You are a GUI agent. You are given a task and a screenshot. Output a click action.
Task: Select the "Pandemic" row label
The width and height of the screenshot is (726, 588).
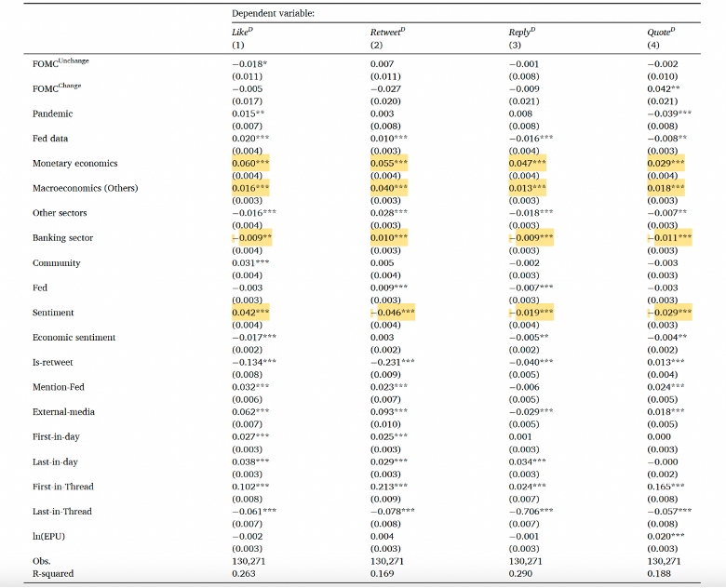[x=52, y=114]
